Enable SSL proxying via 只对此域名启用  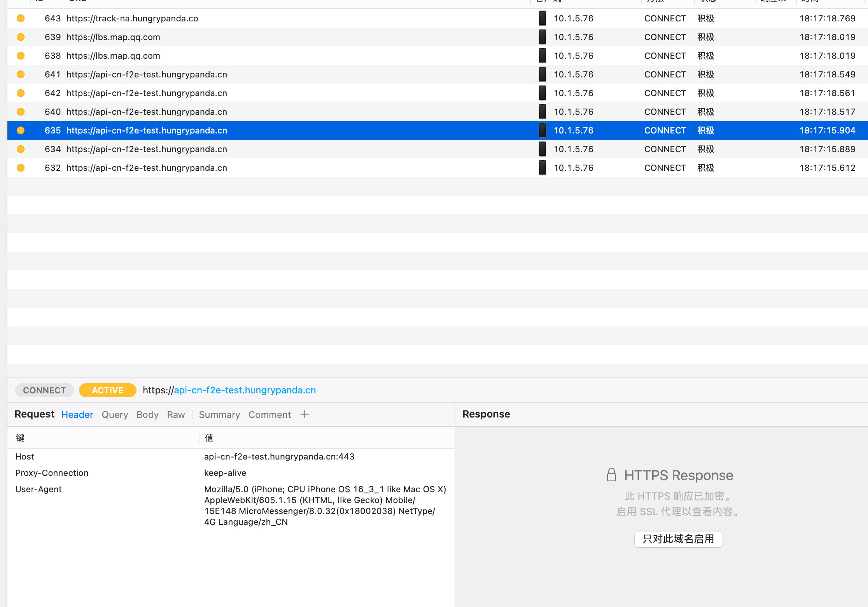678,539
